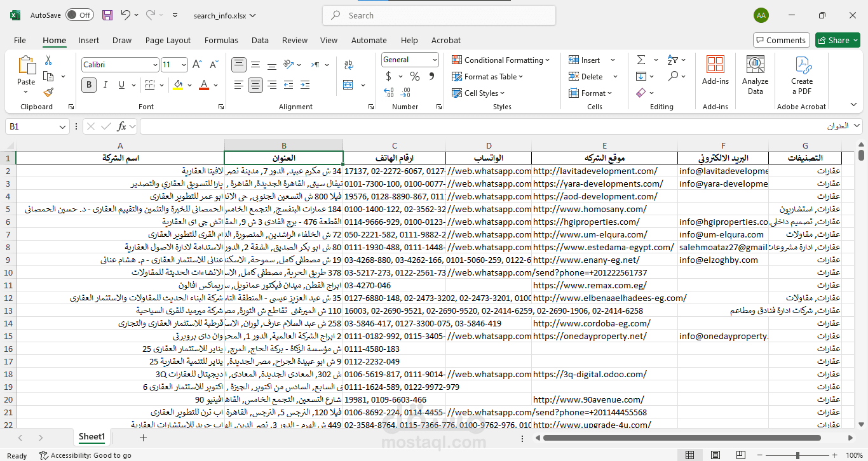Open the Sort & Filter icon
This screenshot has height=461, width=868.
point(673,60)
